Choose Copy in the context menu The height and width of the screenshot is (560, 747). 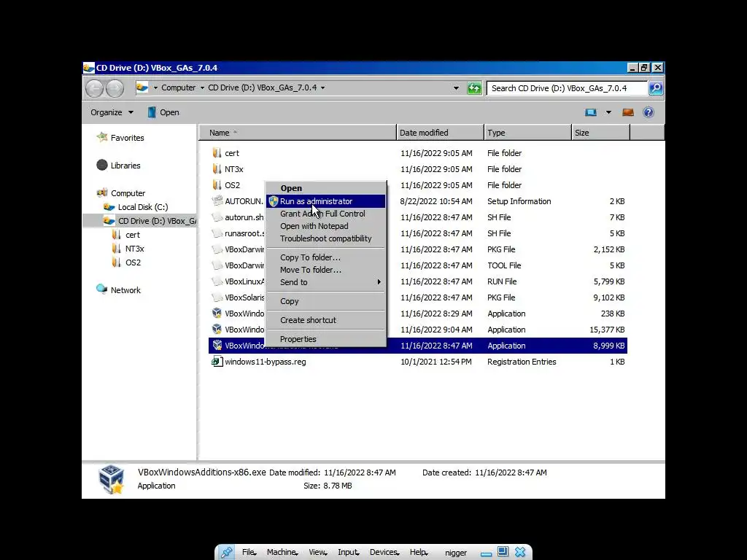click(x=326, y=301)
